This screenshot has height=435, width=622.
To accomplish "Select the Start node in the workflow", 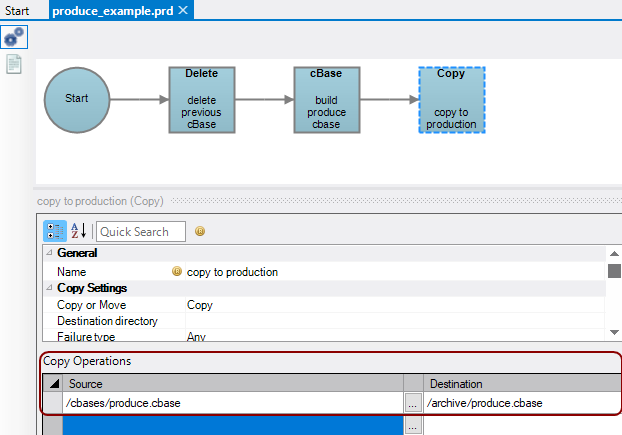I will 77,99.
